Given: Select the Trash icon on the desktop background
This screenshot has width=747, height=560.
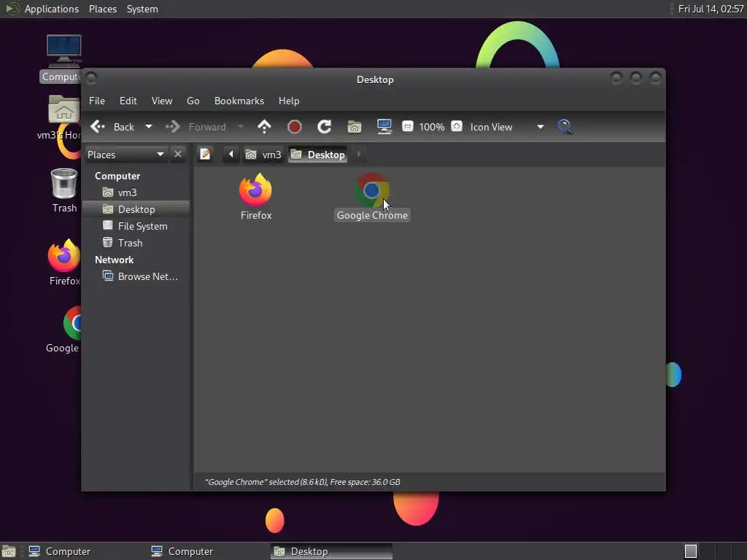Looking at the screenshot, I should click(x=64, y=183).
